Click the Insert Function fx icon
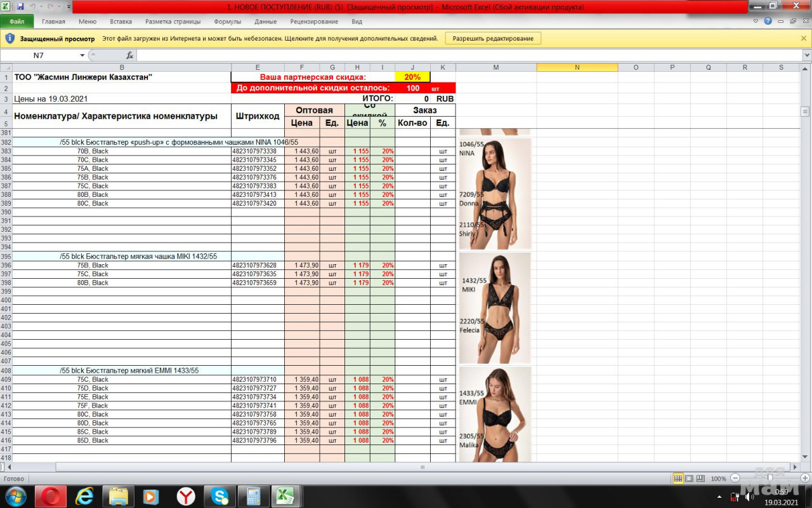This screenshot has height=508, width=812. click(129, 55)
